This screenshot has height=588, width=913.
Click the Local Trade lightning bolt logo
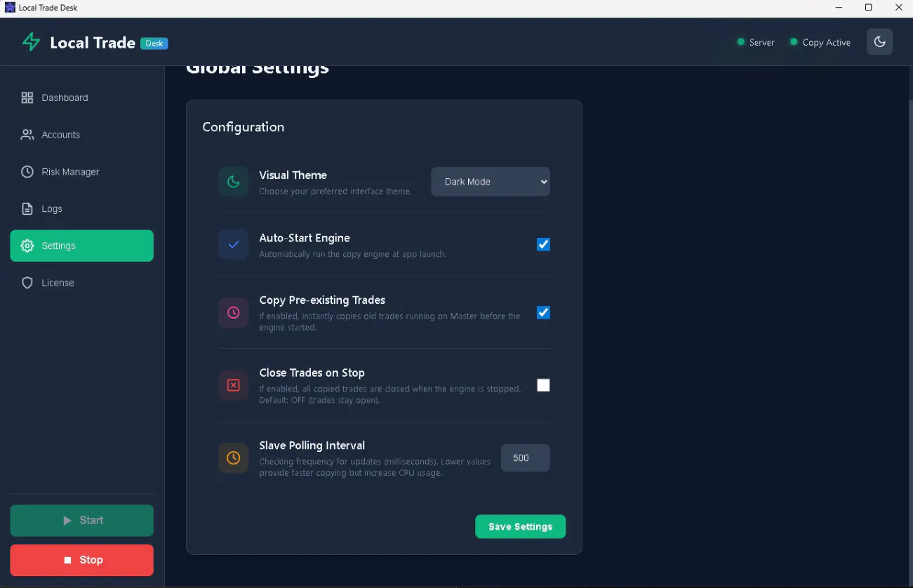pos(31,42)
